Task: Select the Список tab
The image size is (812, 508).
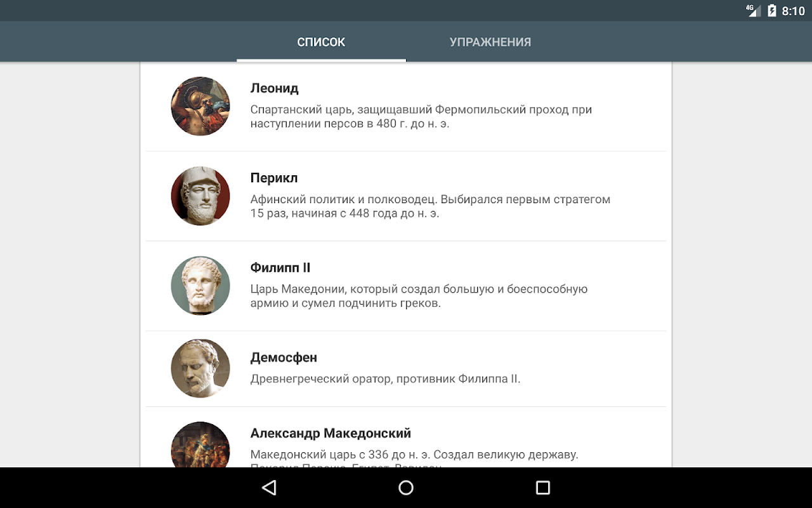Action: point(321,42)
